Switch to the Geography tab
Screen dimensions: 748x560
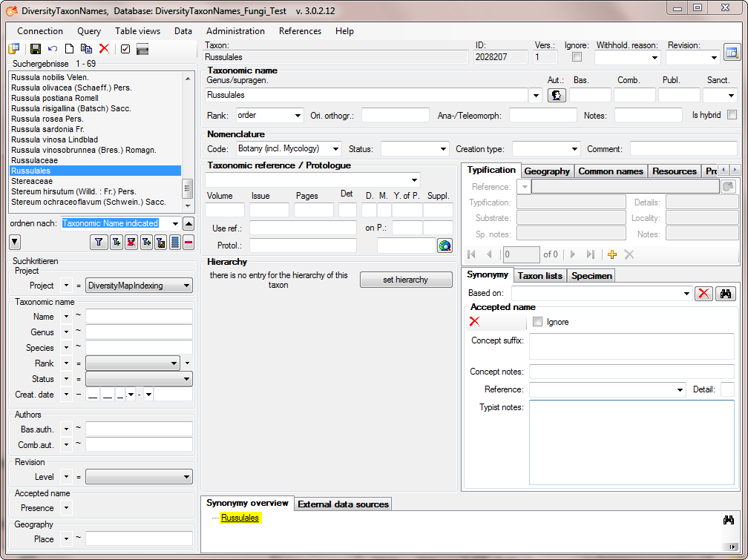[x=547, y=171]
